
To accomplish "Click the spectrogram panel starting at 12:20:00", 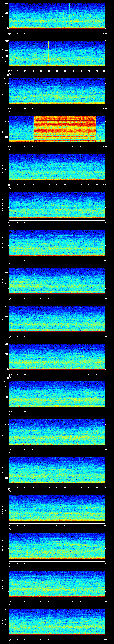I will (x=57, y=243).
